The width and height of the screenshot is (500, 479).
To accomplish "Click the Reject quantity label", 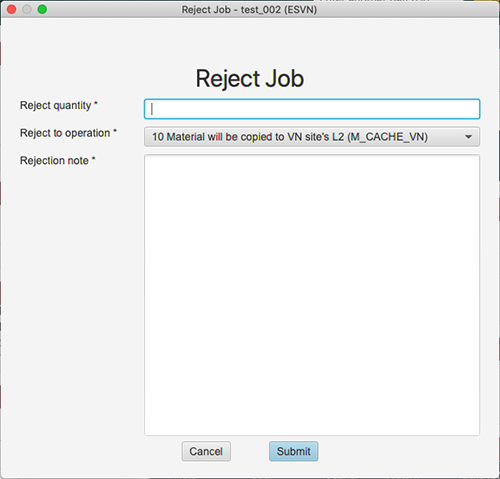I will click(x=55, y=105).
